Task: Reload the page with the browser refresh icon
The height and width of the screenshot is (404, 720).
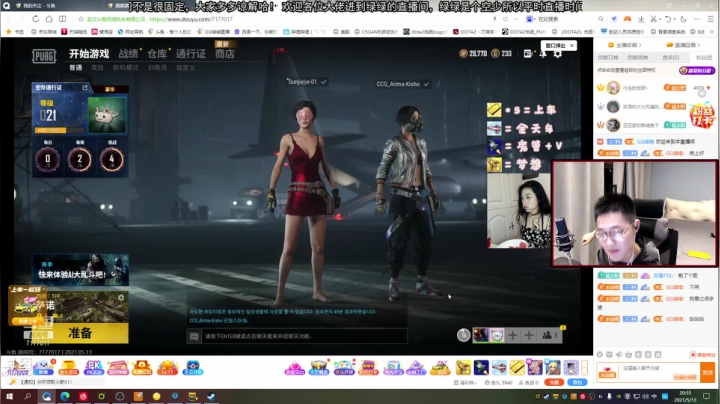Action: [x=35, y=19]
